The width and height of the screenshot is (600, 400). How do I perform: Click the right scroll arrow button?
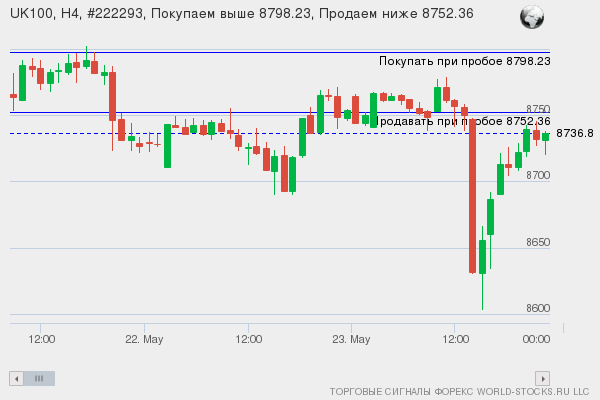[543, 379]
